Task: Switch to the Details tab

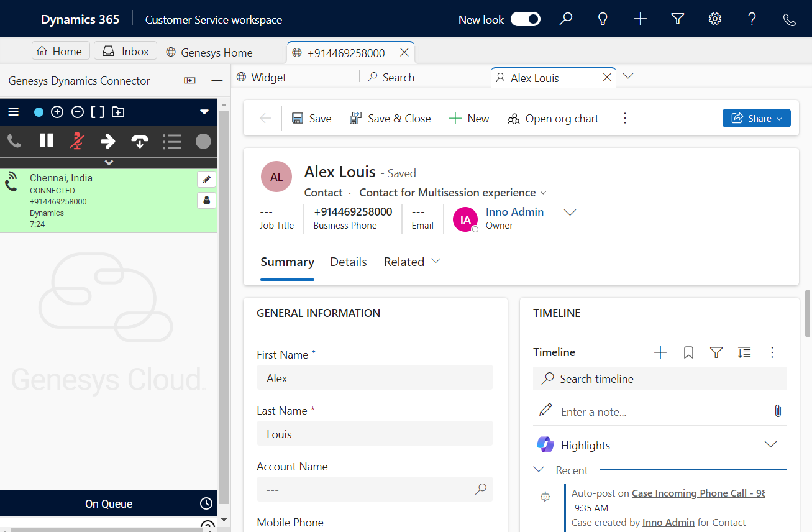Action: (x=348, y=262)
